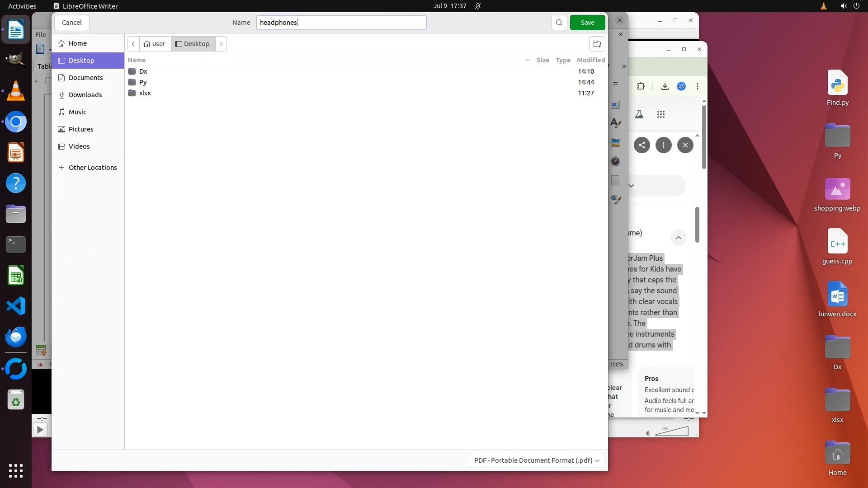Click the Chrome downloads icon
The width and height of the screenshot is (868, 488).
(665, 86)
